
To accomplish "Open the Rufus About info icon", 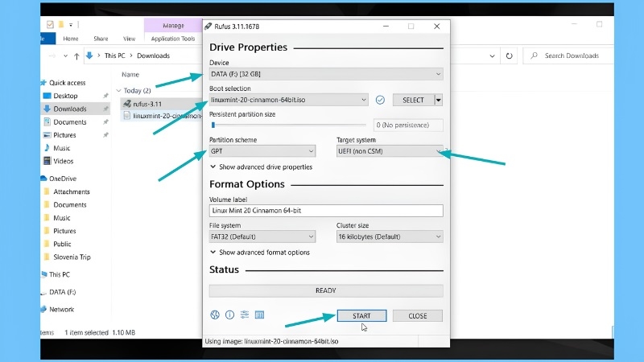I will pos(229,315).
